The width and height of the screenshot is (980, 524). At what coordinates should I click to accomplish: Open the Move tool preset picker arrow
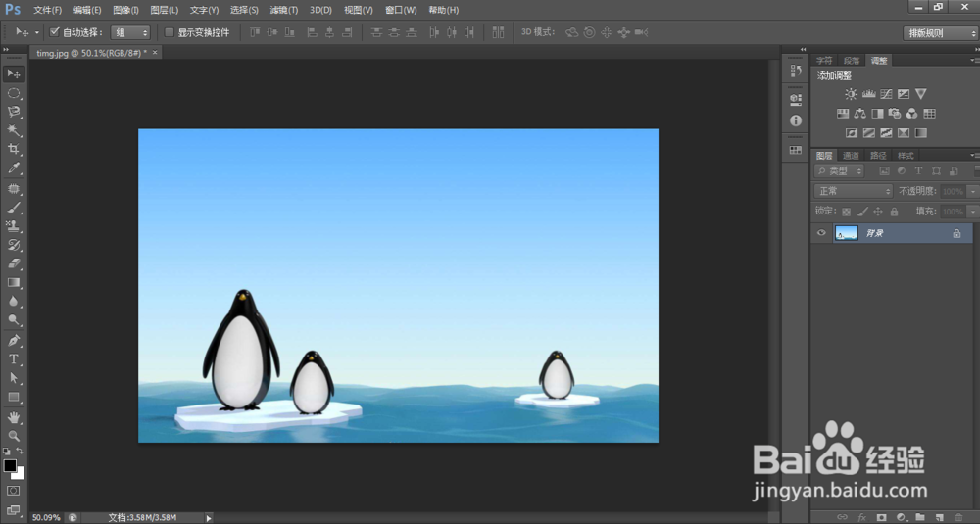(x=37, y=32)
